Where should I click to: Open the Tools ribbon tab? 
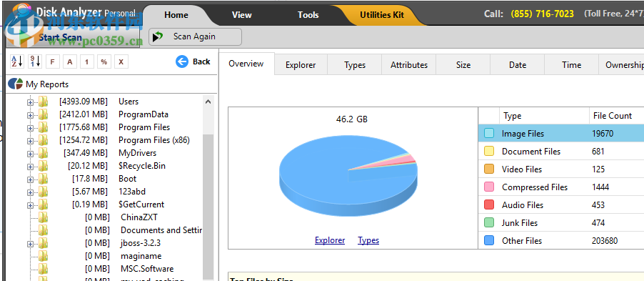point(308,15)
